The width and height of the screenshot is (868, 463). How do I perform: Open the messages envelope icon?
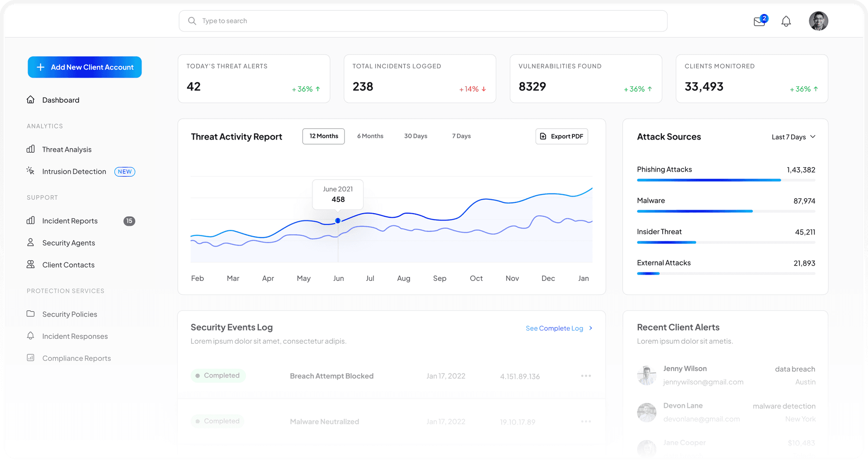click(759, 21)
